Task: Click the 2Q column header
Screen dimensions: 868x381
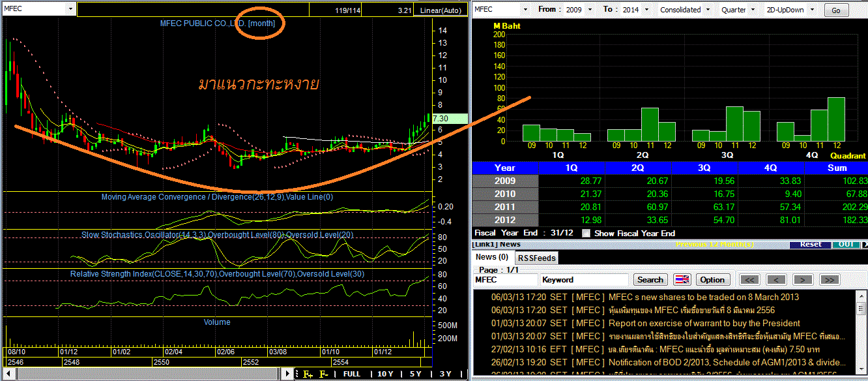Action: [x=638, y=168]
